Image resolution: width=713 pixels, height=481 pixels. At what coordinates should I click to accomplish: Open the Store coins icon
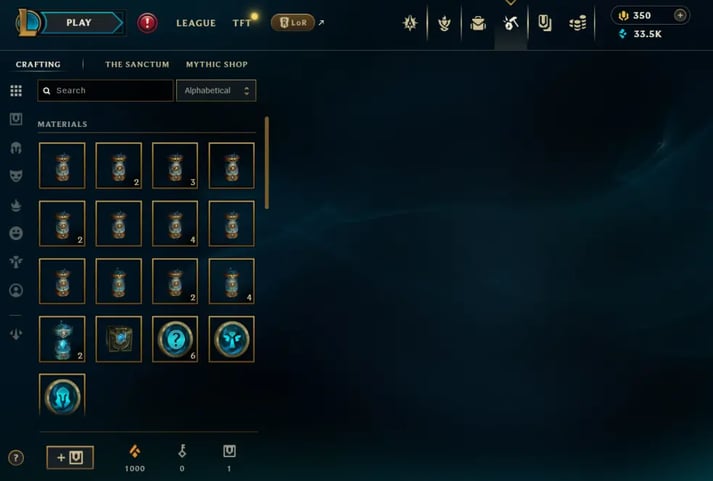click(x=577, y=23)
